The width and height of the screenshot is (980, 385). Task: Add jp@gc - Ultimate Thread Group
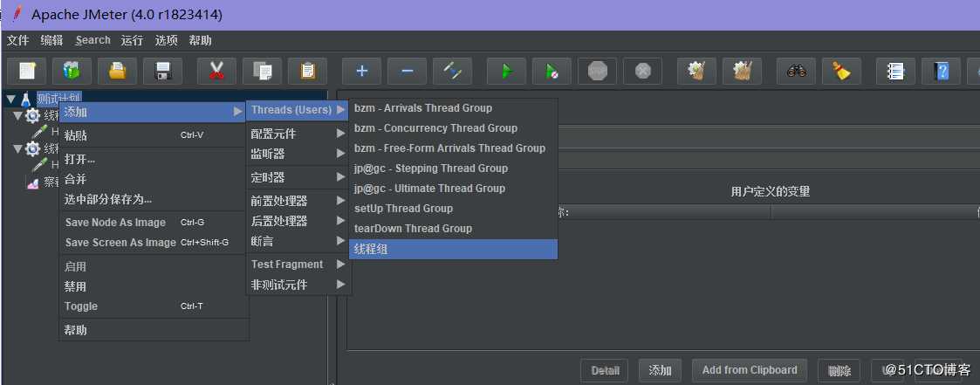[x=453, y=188]
